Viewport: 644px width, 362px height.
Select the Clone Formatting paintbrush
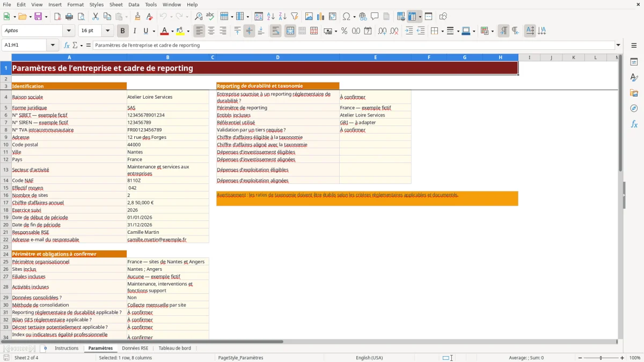[x=137, y=17]
